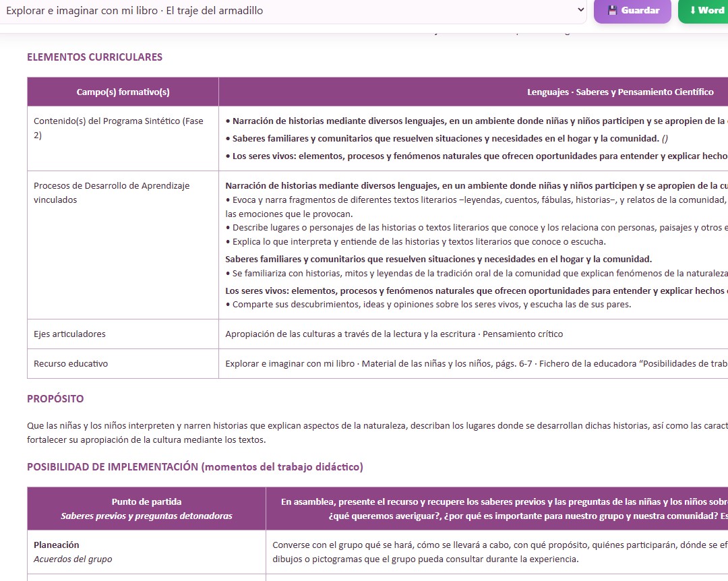Select the Campo(s) formativo(s) header cell

pos(123,92)
